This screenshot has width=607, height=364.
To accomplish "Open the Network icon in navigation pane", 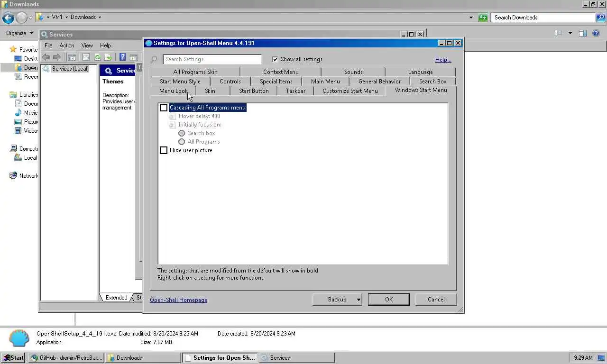I will [13, 176].
